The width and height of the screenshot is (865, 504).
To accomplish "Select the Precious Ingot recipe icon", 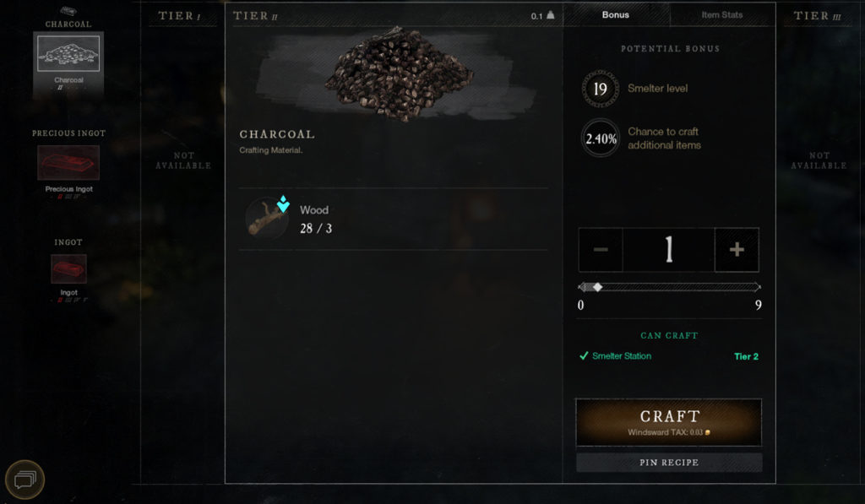I will pyautogui.click(x=68, y=163).
